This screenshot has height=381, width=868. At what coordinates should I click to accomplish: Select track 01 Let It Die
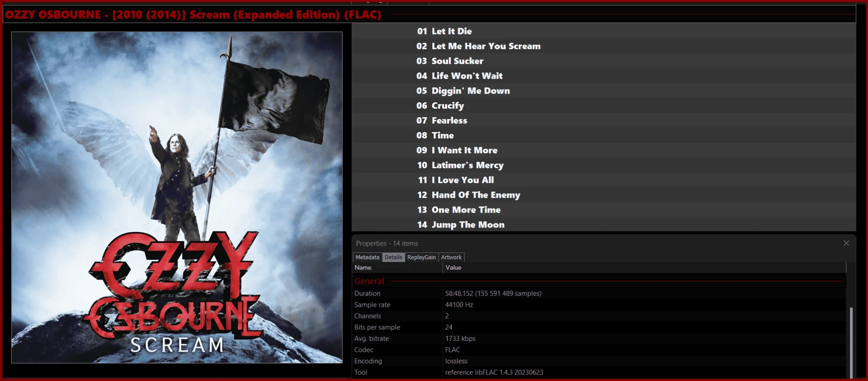(x=604, y=31)
